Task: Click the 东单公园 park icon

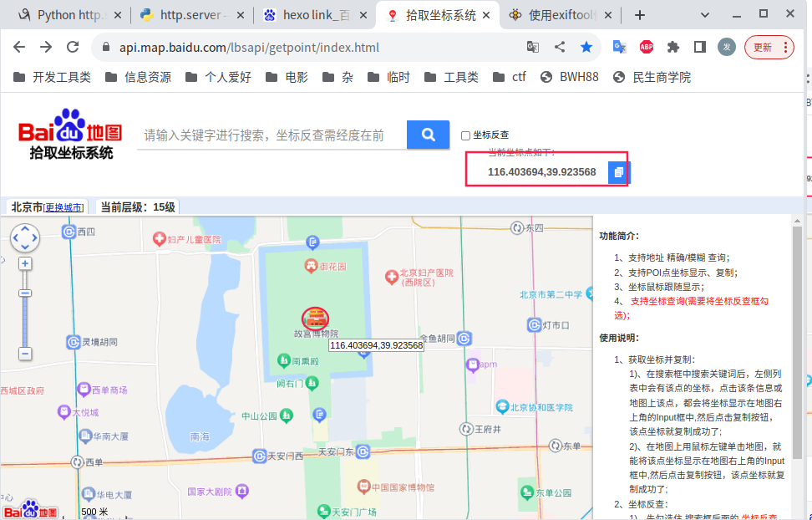Action: click(x=526, y=492)
